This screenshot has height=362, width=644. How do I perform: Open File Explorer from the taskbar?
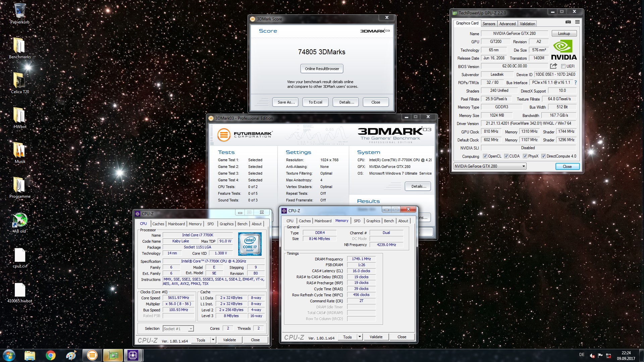tap(30, 355)
